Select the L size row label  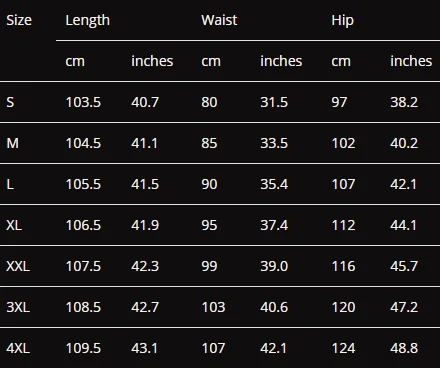pos(10,184)
